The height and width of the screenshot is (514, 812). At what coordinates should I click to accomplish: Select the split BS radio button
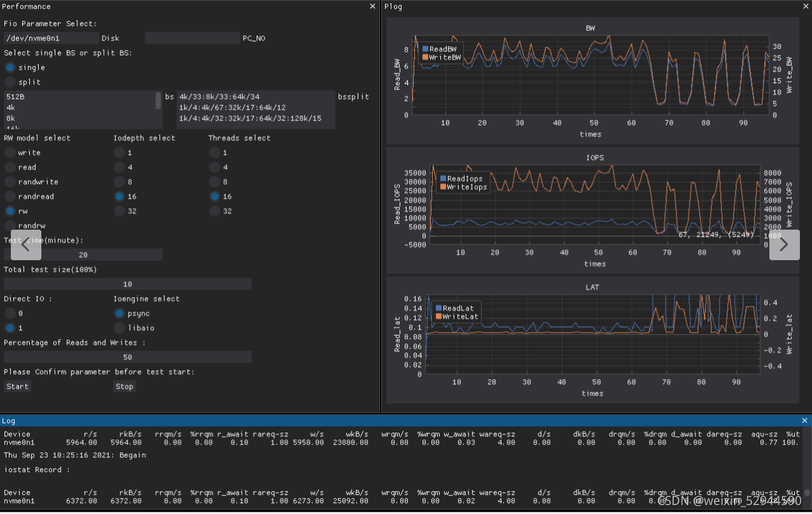tap(10, 82)
